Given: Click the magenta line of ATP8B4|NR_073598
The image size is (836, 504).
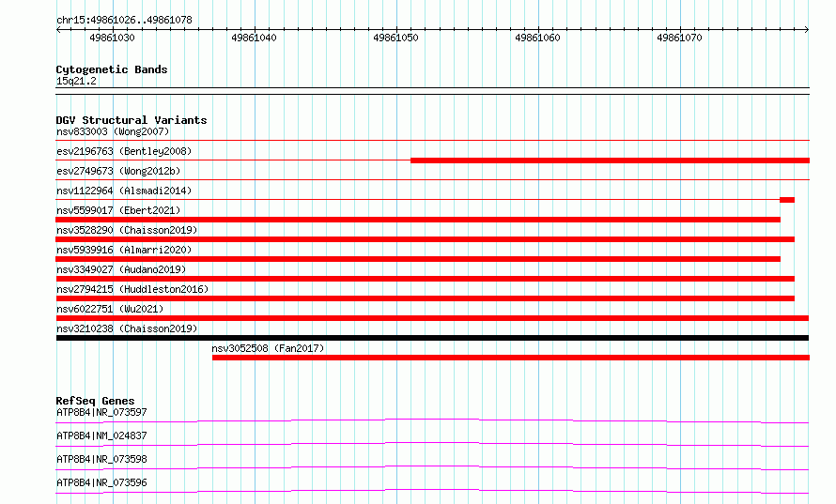Looking at the screenshot, I should (432, 466).
